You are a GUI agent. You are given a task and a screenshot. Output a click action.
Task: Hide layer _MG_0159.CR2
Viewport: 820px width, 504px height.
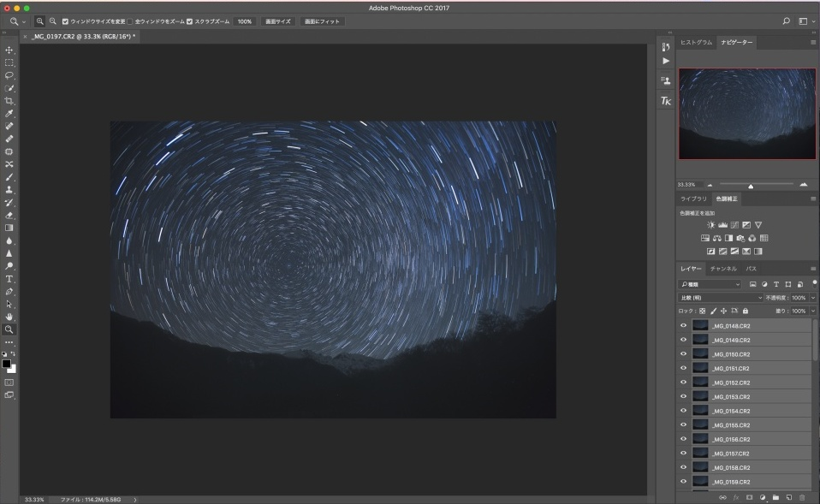tap(683, 482)
